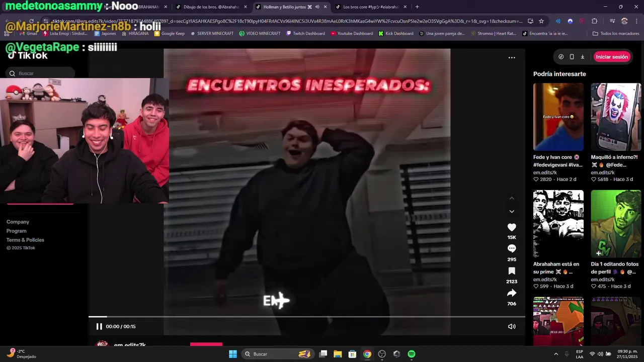Open the media controls icon in Chrome toolbar

612,21
